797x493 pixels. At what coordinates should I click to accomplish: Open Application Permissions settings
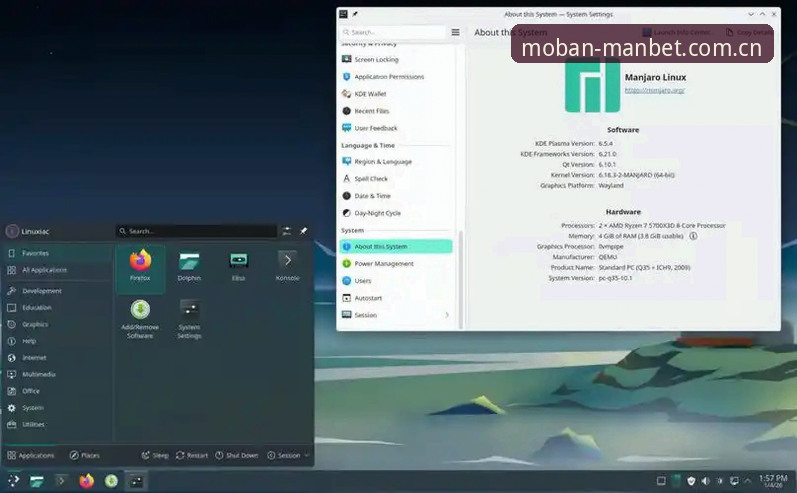click(396, 77)
